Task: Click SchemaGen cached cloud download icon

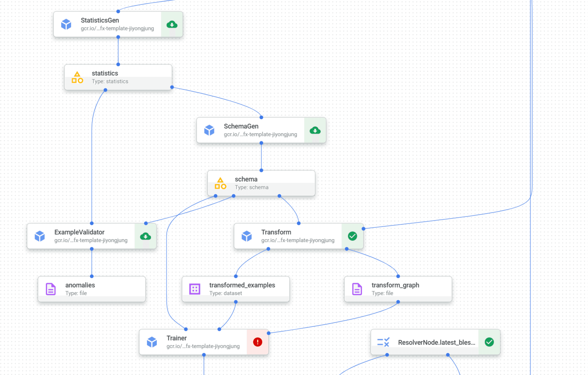Action: click(x=315, y=130)
